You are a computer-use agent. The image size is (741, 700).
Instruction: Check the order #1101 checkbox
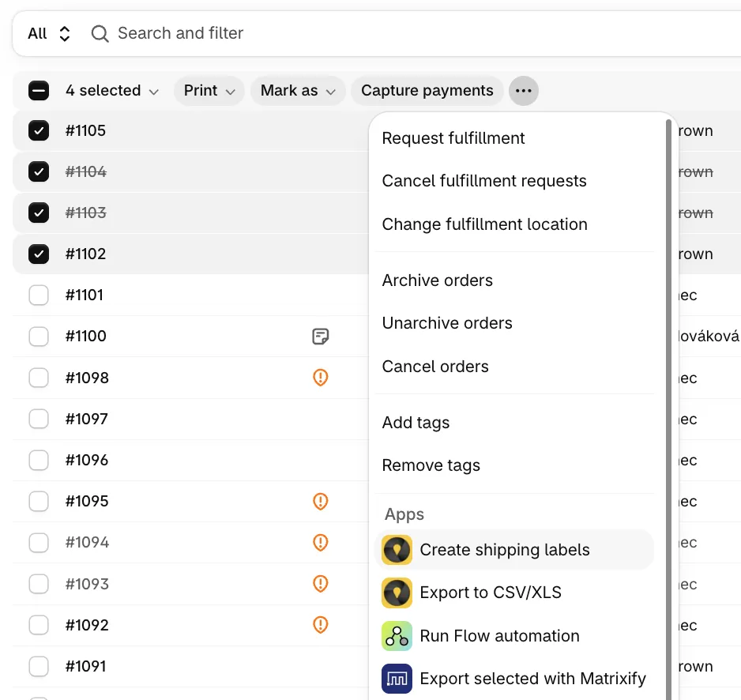click(38, 295)
